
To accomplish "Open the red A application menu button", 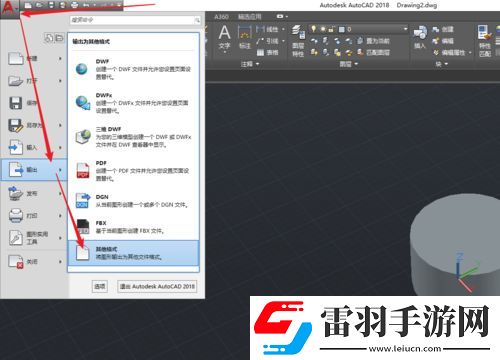I will click(x=9, y=8).
